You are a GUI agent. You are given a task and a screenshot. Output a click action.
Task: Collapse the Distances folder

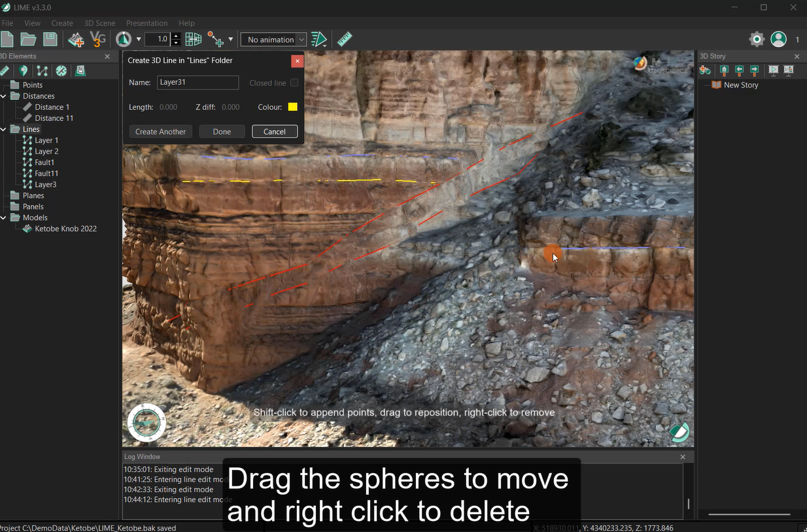[4, 96]
